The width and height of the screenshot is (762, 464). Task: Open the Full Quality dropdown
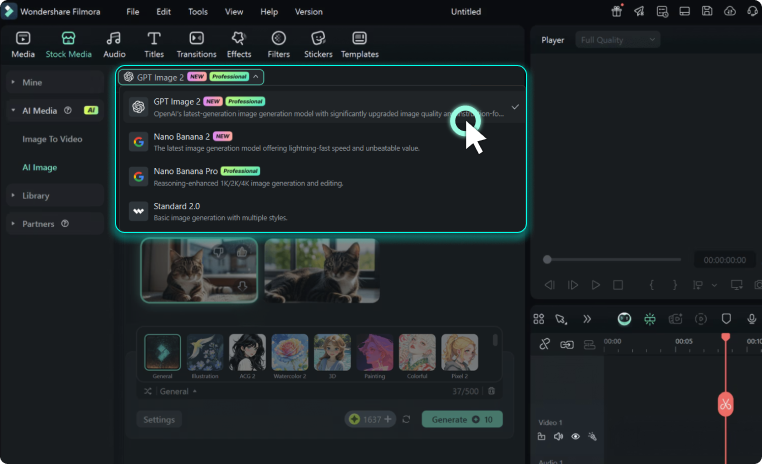click(x=618, y=40)
